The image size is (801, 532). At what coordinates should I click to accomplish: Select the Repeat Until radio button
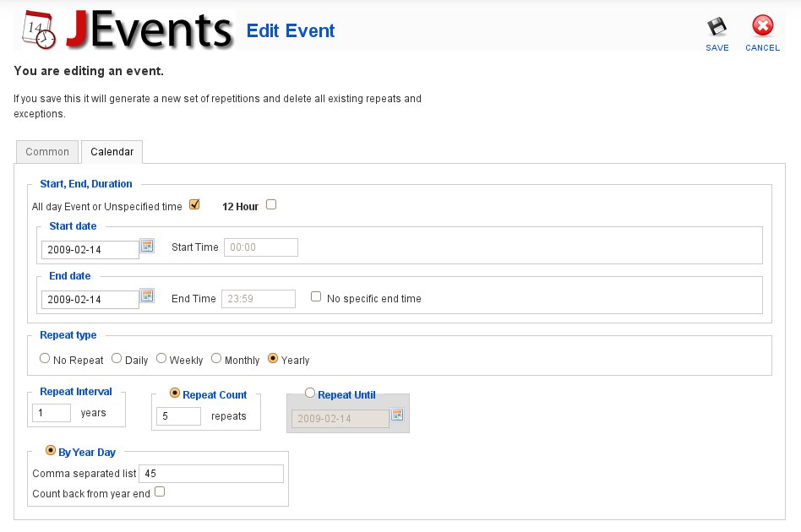tap(310, 393)
